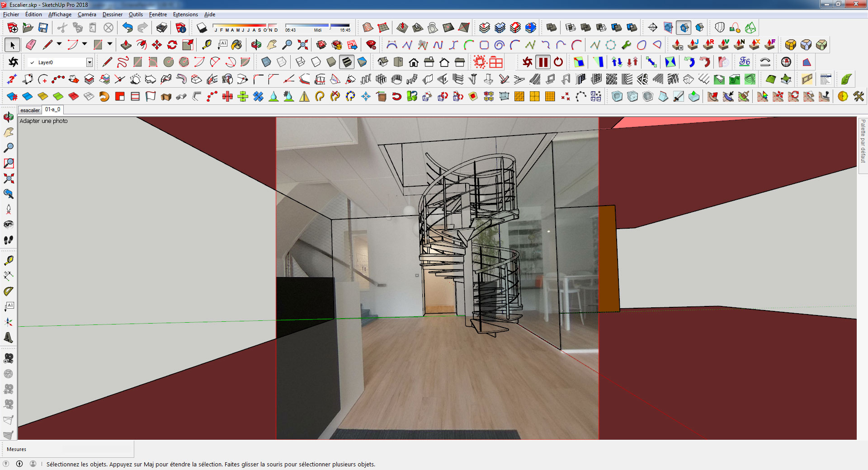Image resolution: width=868 pixels, height=470 pixels.
Task: Enable the Hidden Line face style
Action: tap(316, 62)
